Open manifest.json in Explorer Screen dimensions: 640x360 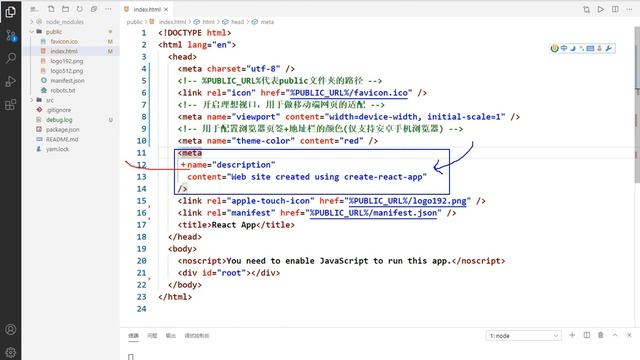click(67, 80)
